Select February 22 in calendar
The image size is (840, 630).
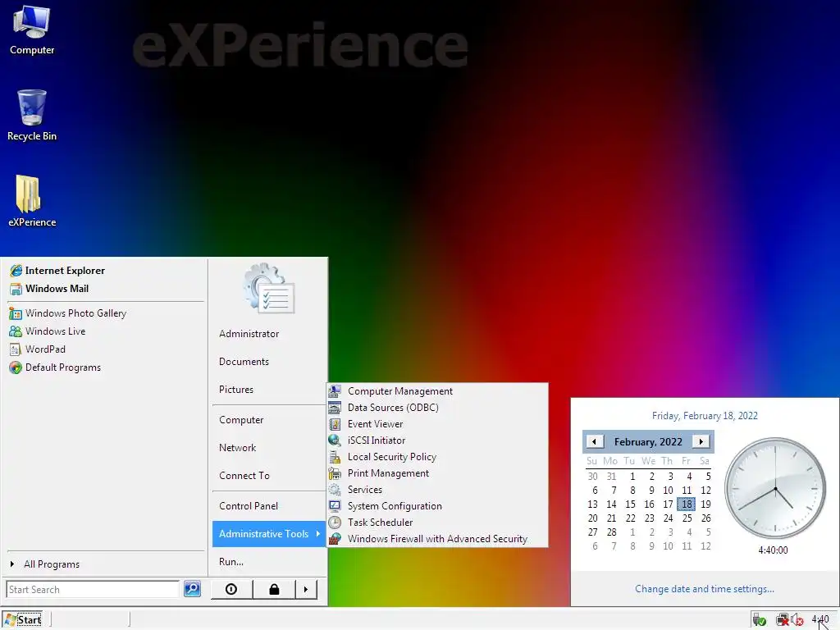631,518
